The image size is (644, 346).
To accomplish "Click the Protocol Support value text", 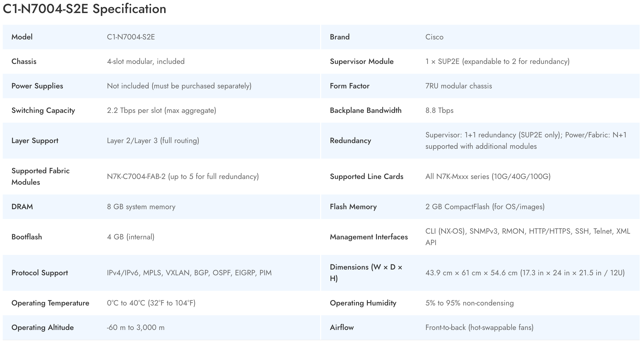I will pyautogui.click(x=189, y=273).
